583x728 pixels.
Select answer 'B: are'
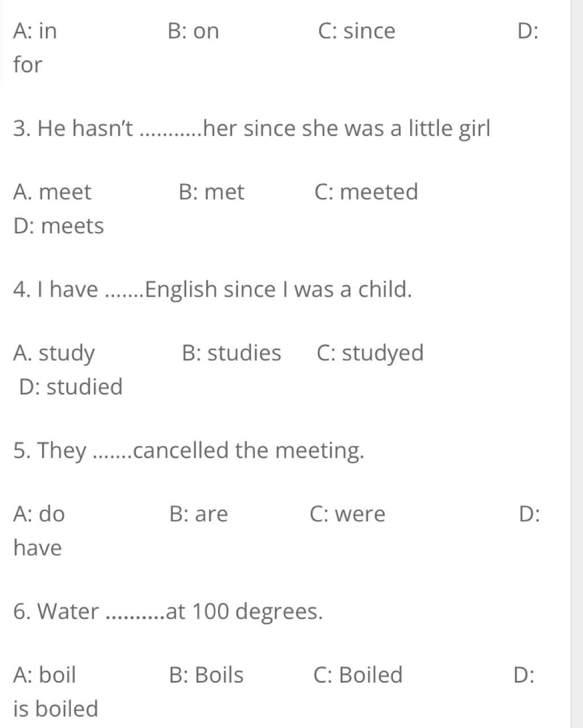click(199, 514)
